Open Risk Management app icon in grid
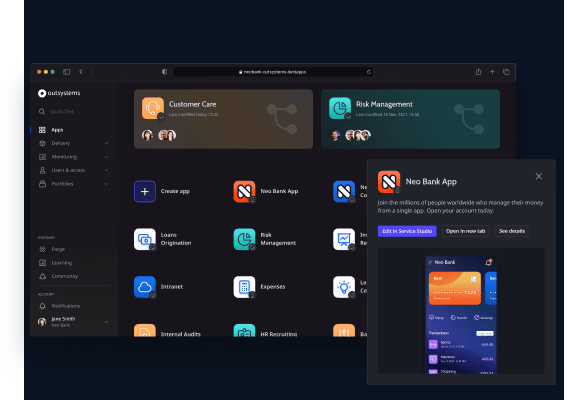 pyautogui.click(x=244, y=239)
